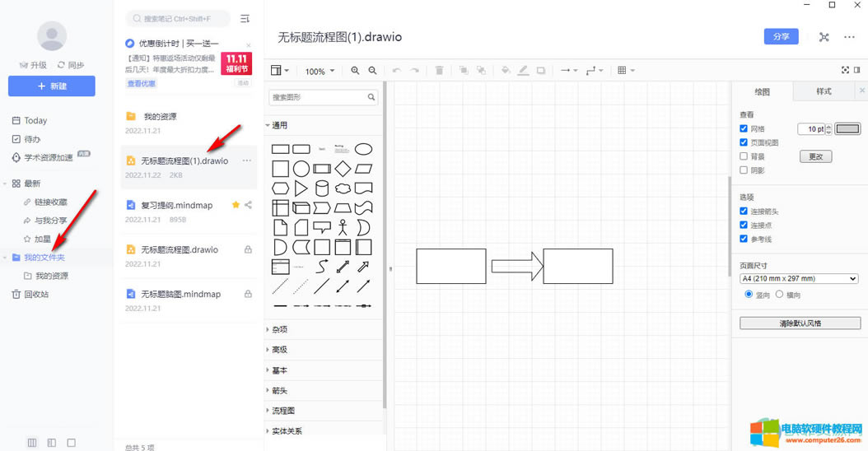
Task: Click the 清除默认风格 button
Action: click(800, 323)
